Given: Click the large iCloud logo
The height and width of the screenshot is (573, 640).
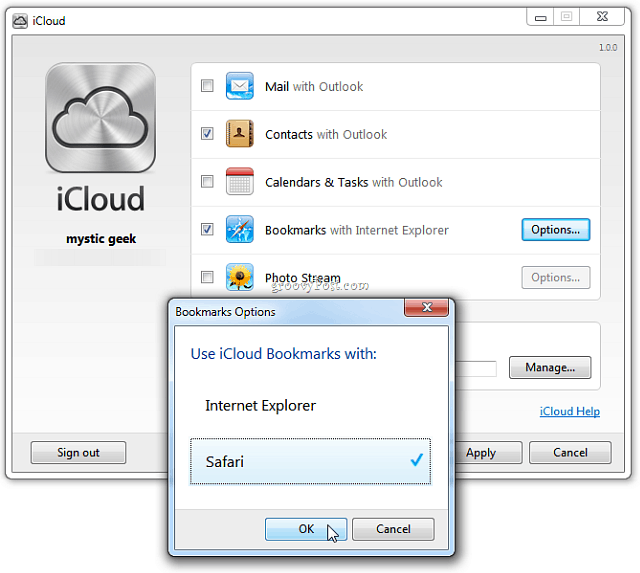Looking at the screenshot, I should [x=100, y=118].
